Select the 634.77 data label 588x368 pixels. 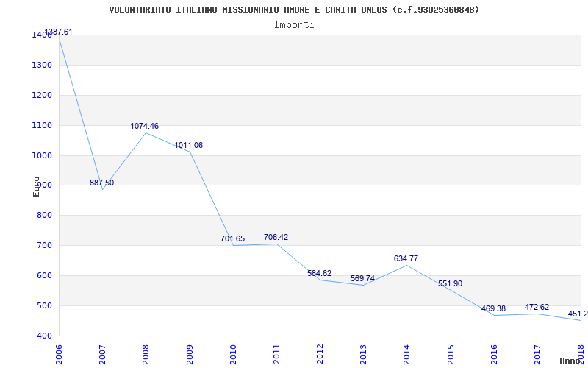pyautogui.click(x=406, y=259)
